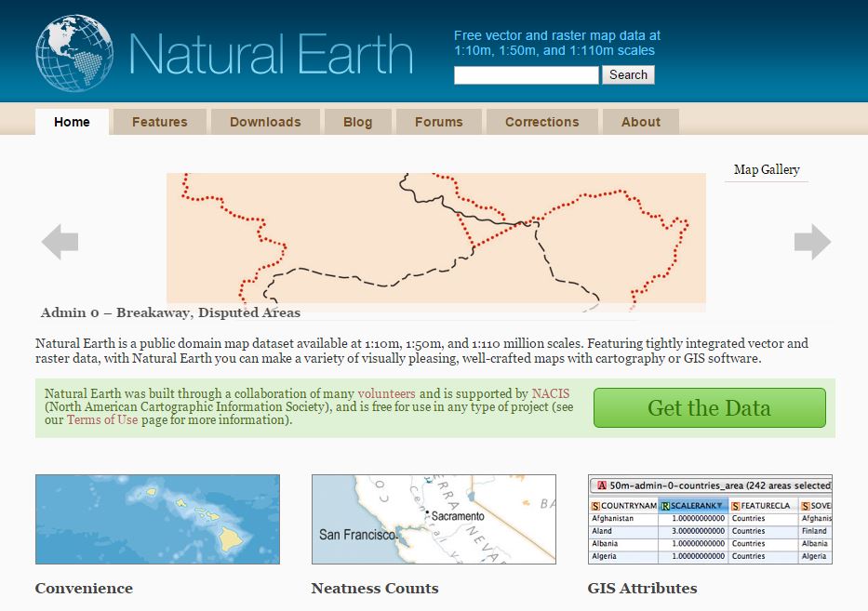
Task: Click the Convenience heading
Action: tap(84, 589)
